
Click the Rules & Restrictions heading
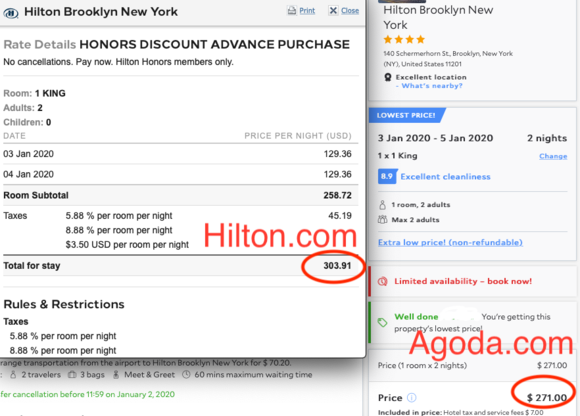click(x=64, y=304)
